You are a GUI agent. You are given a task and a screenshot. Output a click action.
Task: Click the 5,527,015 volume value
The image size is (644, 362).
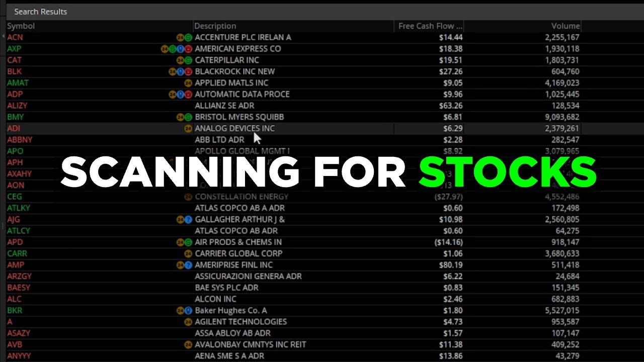[x=562, y=311]
